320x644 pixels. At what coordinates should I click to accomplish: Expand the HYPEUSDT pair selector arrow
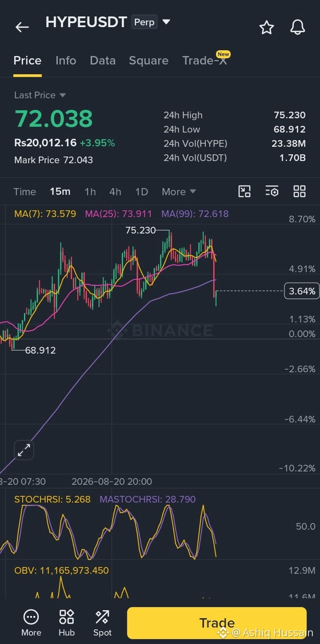166,22
